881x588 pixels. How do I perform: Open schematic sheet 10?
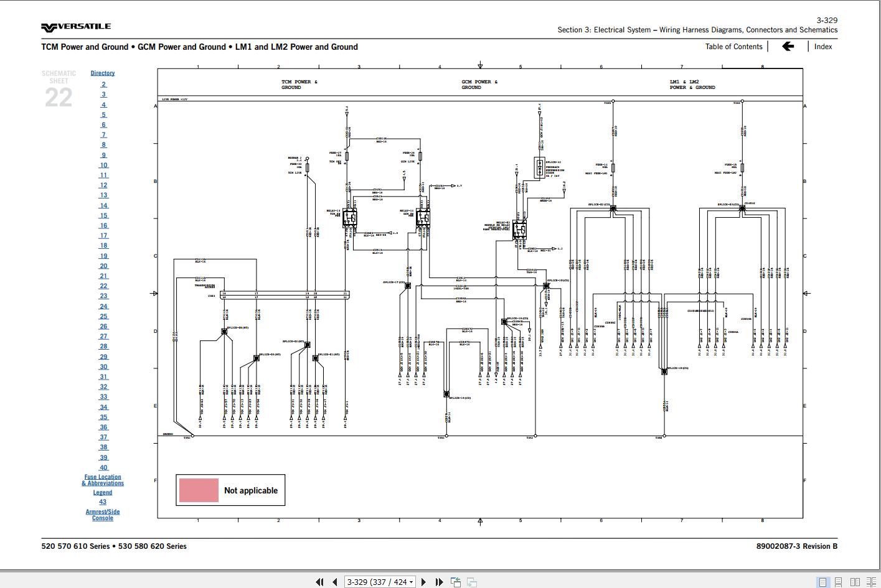tap(103, 165)
